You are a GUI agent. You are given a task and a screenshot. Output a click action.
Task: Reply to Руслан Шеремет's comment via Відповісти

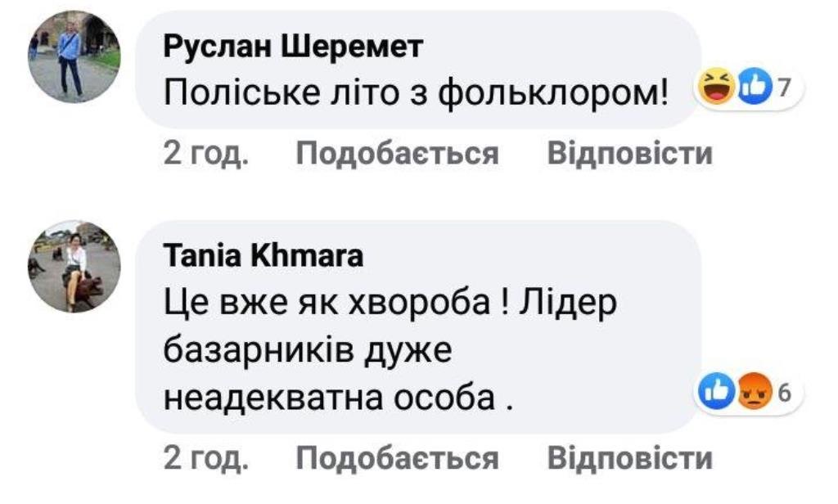(629, 154)
